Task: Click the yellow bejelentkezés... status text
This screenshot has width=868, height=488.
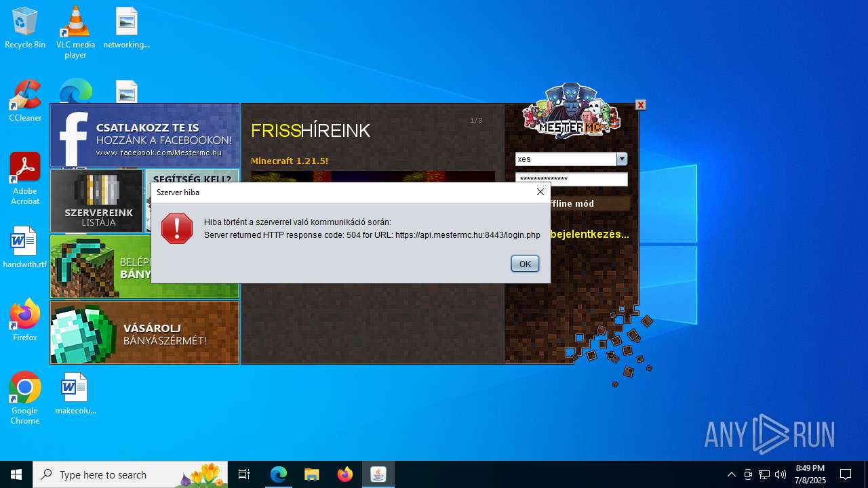Action: 590,235
